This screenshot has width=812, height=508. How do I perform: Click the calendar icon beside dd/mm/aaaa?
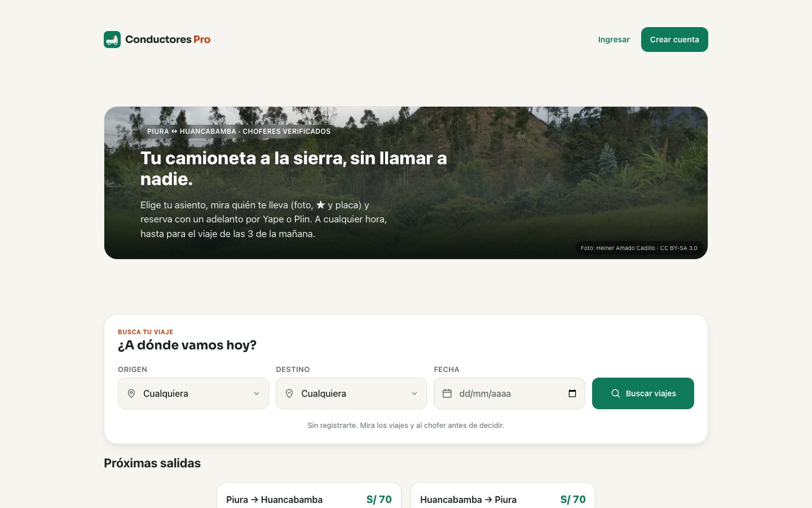[x=447, y=393]
